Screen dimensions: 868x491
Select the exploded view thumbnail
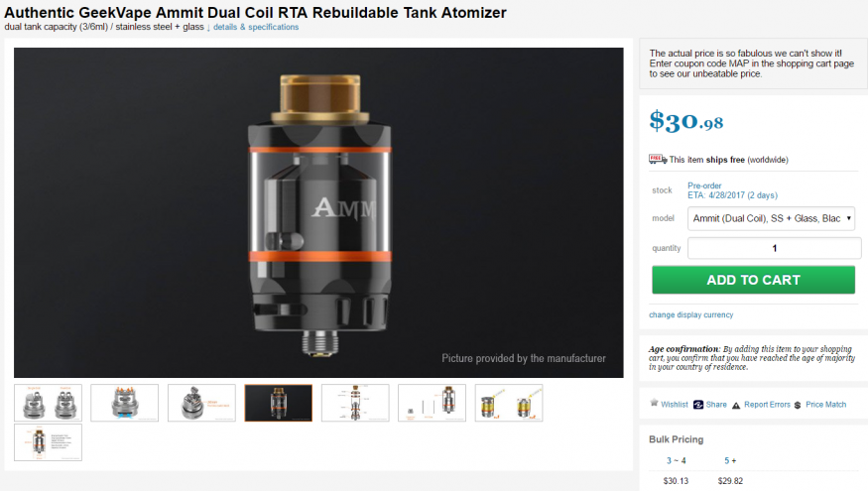click(355, 403)
